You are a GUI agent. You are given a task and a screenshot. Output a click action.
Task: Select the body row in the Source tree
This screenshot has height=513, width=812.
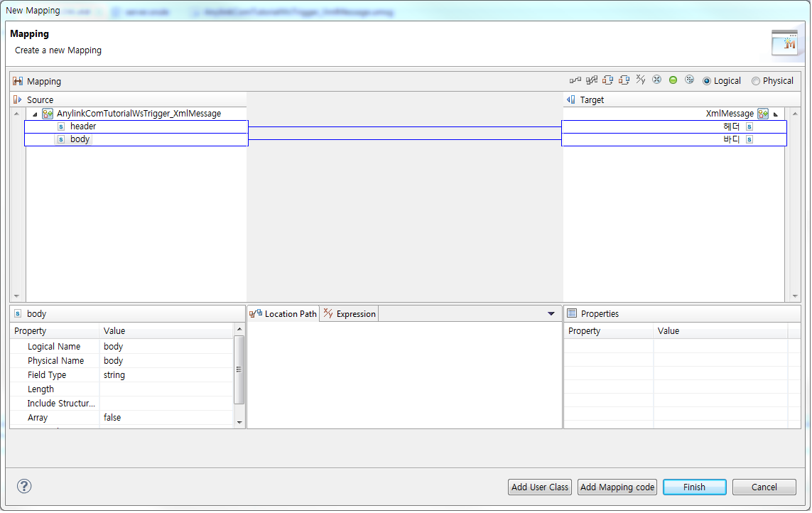pyautogui.click(x=80, y=139)
